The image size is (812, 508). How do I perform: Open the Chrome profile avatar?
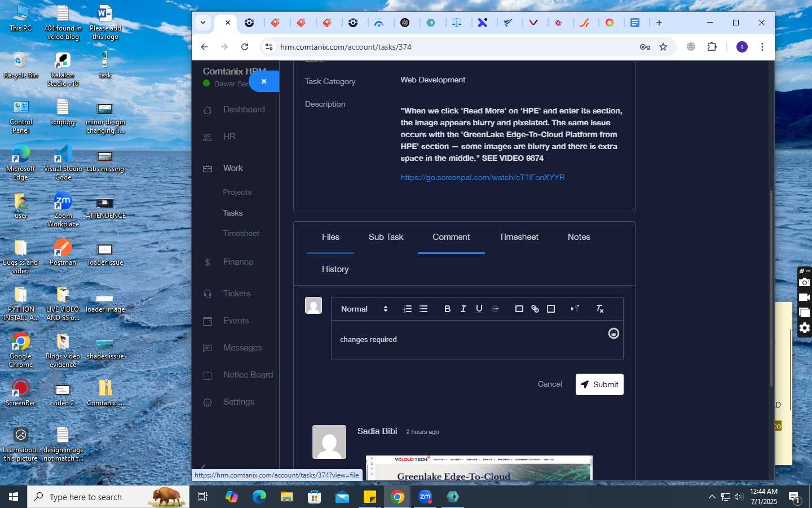(742, 47)
